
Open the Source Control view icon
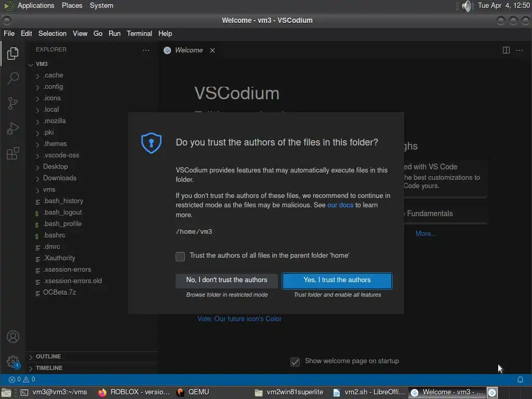tap(13, 103)
